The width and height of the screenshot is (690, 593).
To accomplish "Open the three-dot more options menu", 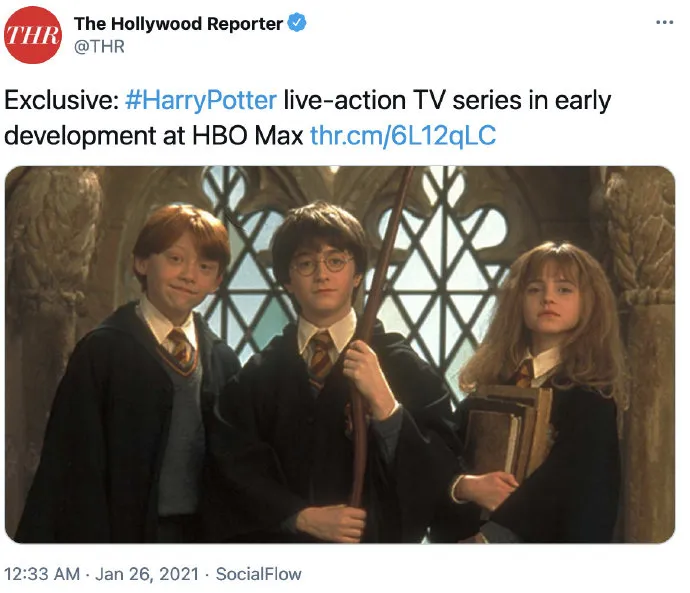I will pyautogui.click(x=664, y=22).
